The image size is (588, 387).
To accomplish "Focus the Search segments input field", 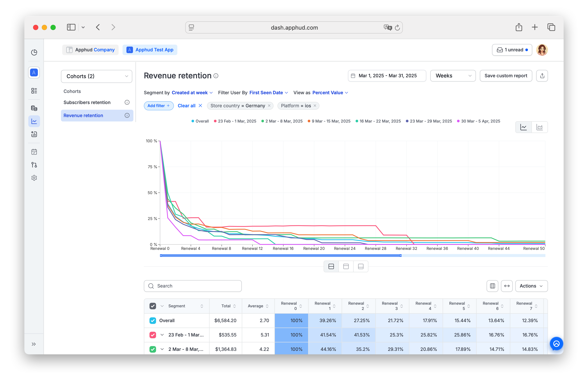I will [x=193, y=286].
